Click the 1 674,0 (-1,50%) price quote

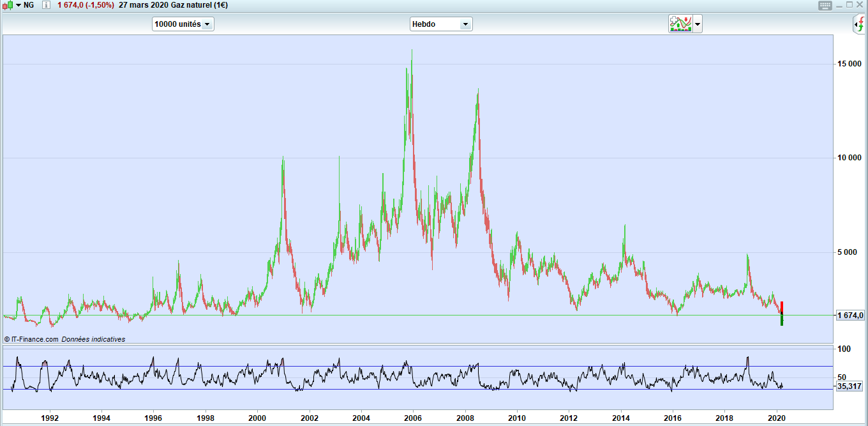86,5
